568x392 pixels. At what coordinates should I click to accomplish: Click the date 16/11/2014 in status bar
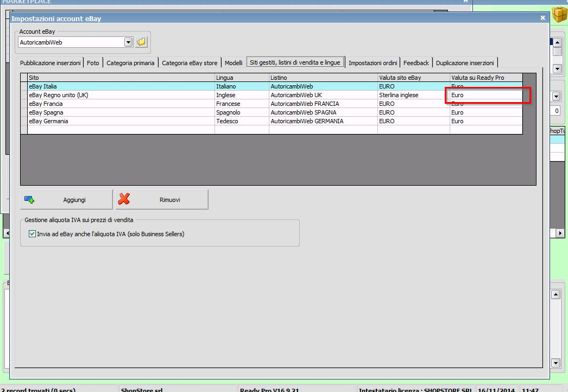496,390
